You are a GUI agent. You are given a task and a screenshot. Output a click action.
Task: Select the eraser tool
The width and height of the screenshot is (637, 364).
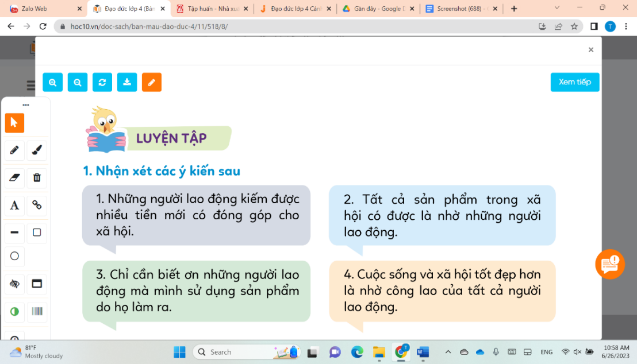tap(14, 178)
